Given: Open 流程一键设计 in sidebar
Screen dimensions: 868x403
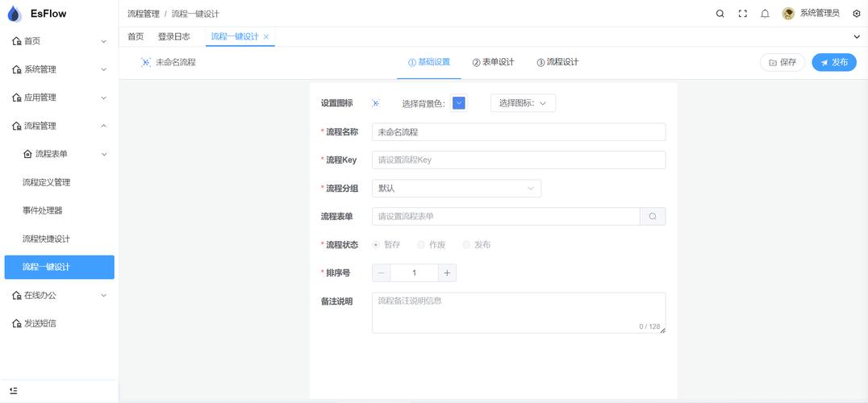Looking at the screenshot, I should click(x=59, y=267).
